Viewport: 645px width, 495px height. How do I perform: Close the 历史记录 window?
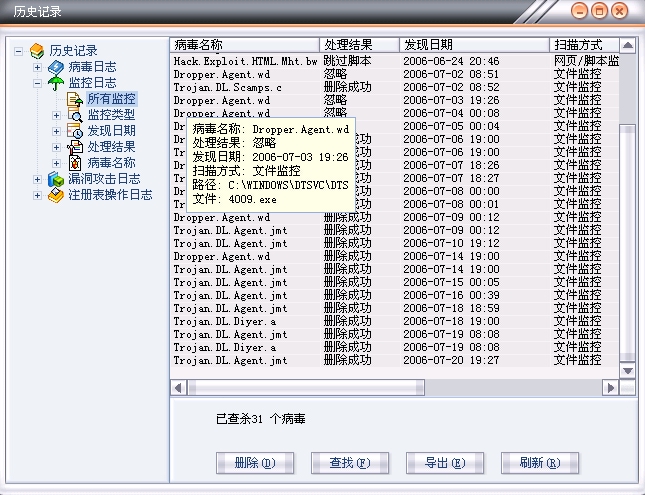(x=619, y=11)
